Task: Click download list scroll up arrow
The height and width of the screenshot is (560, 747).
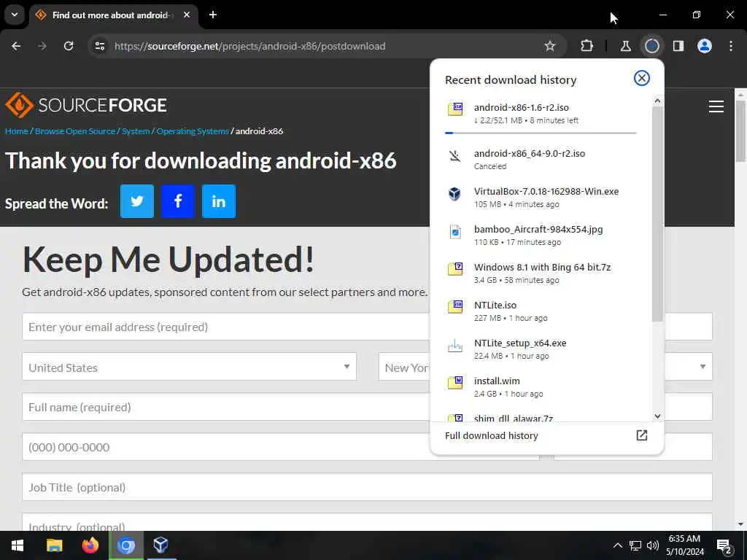Action: pyautogui.click(x=657, y=101)
